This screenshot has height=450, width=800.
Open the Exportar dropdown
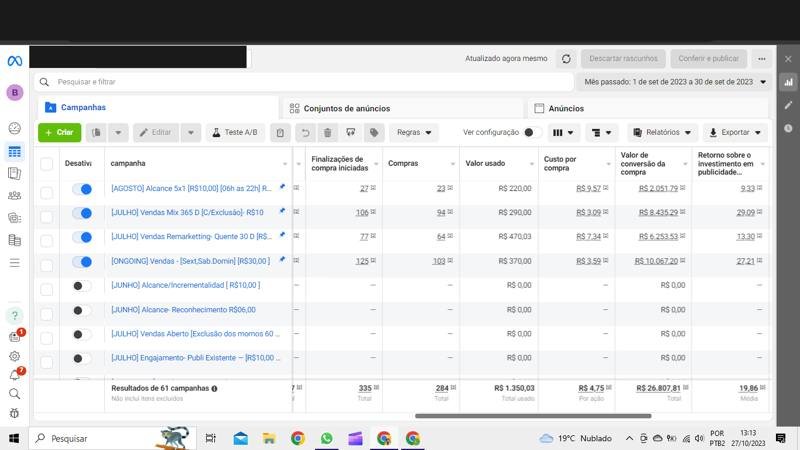(x=735, y=133)
